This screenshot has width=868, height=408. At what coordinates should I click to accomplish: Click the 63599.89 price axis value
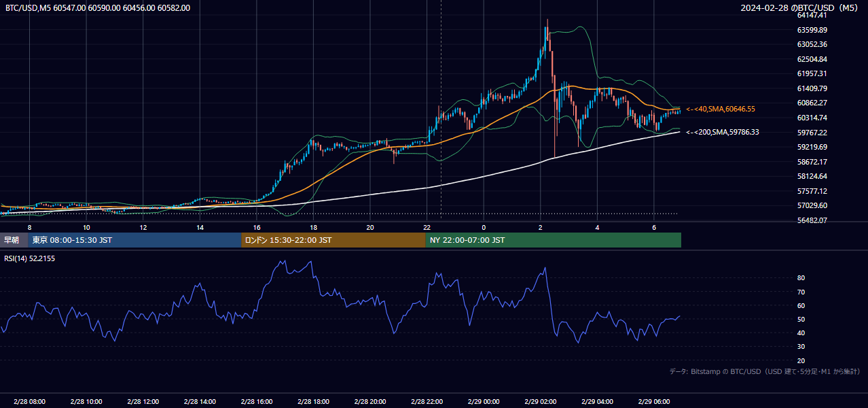pos(812,30)
